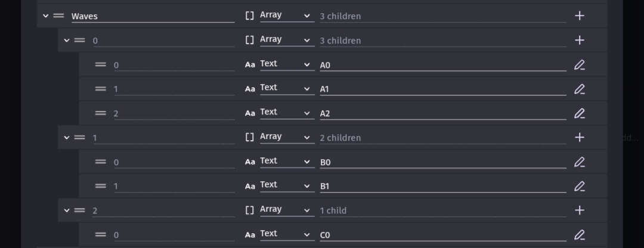Click the value field containing B1

tap(442, 187)
